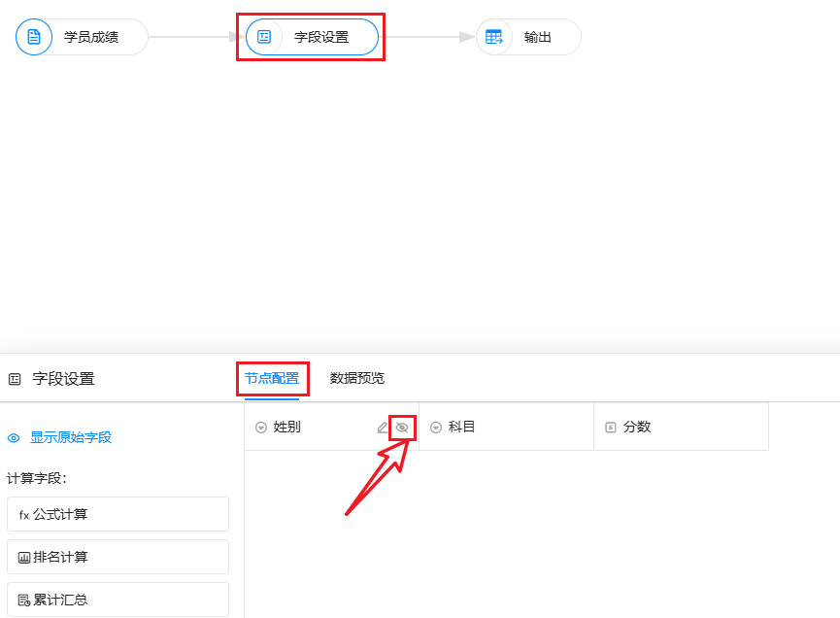Click the pencil edit icon in 姓别 column

click(x=383, y=428)
